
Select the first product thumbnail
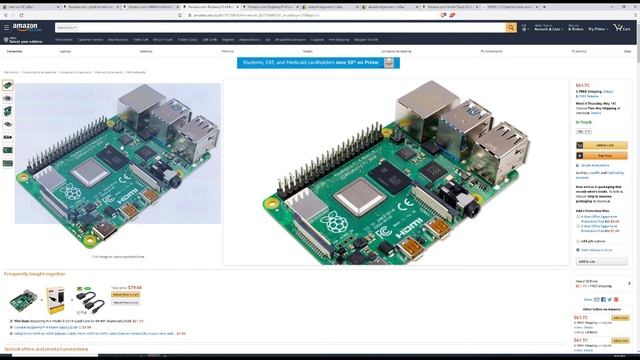pyautogui.click(x=8, y=85)
